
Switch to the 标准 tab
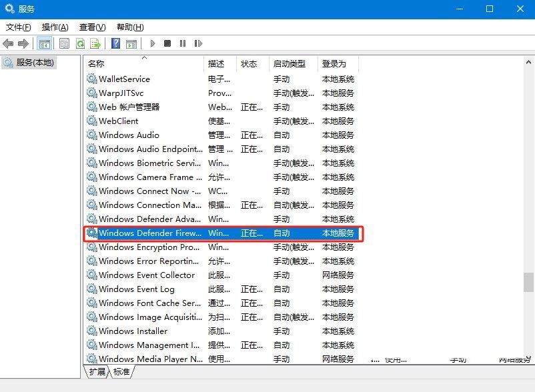coord(121,371)
